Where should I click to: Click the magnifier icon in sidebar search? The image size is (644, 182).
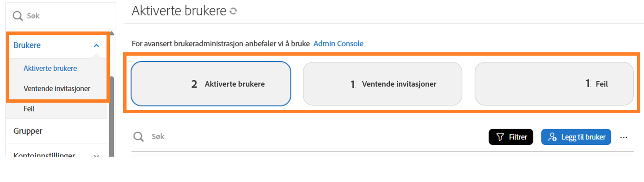click(x=18, y=16)
